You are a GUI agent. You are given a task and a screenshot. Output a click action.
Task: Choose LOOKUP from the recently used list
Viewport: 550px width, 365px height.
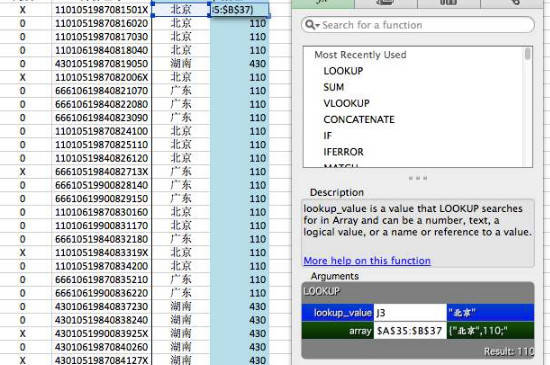click(343, 71)
